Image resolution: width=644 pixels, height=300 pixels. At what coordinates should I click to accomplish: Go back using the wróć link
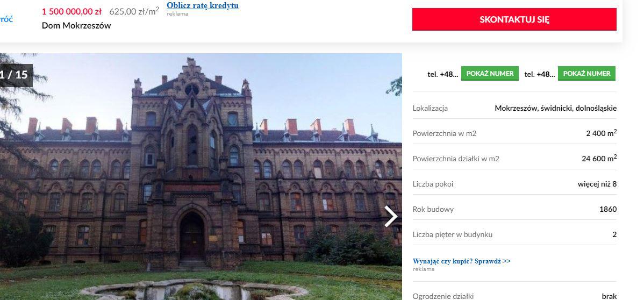tap(6, 19)
